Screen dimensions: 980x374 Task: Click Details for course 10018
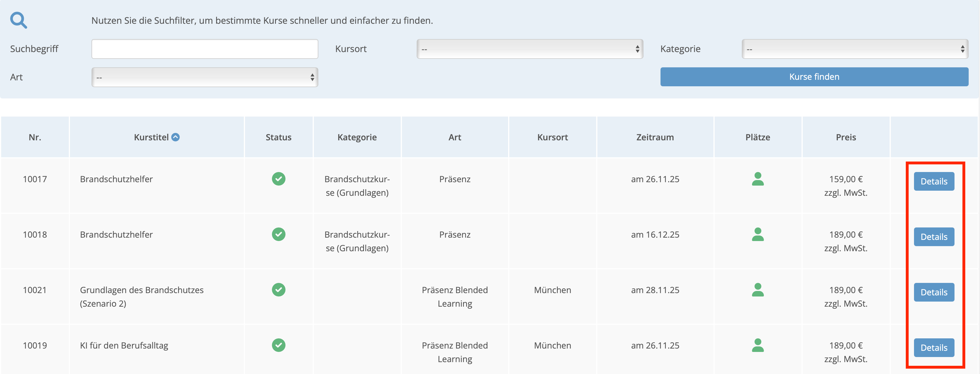[934, 237]
